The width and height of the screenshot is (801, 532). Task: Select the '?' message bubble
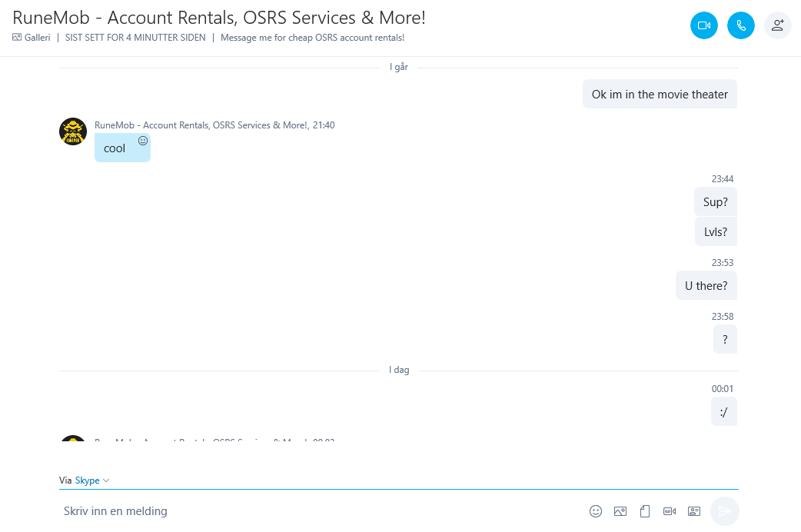(x=725, y=339)
